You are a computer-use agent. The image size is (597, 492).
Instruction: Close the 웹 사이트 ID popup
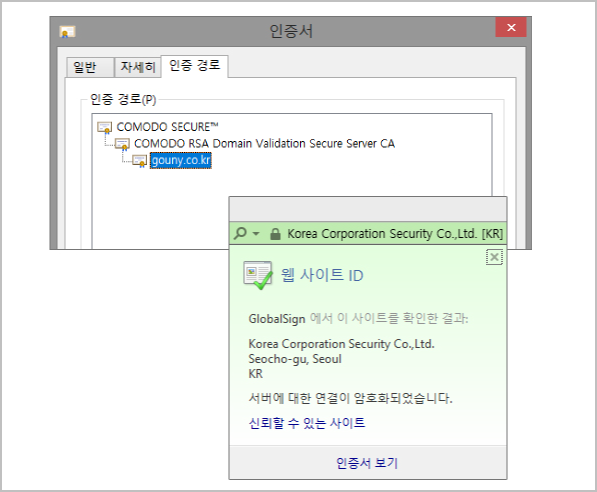(x=494, y=257)
